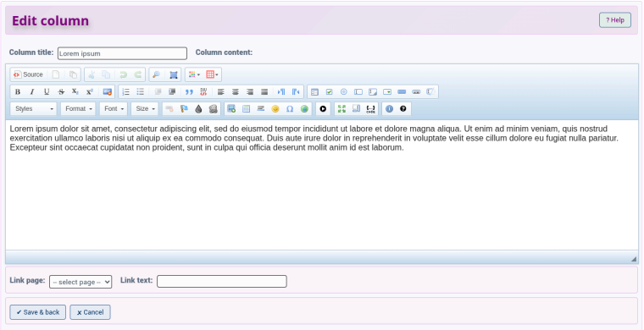Insert a numbered list

click(126, 92)
